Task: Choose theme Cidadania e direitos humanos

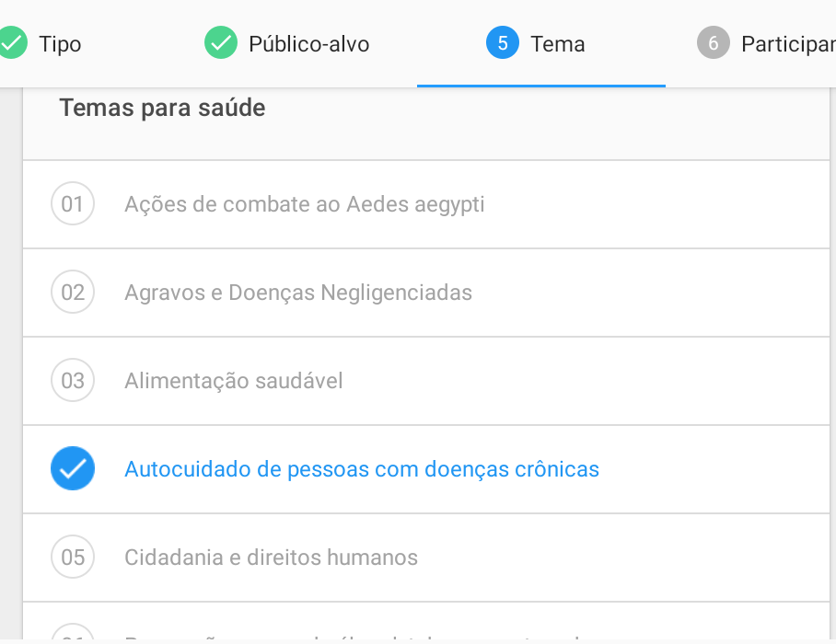Action: (x=426, y=558)
